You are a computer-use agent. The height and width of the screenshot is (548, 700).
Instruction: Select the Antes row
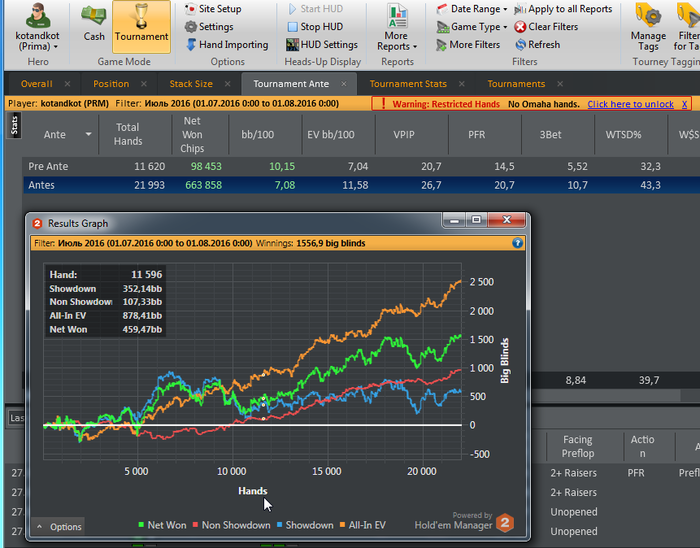pos(362,185)
